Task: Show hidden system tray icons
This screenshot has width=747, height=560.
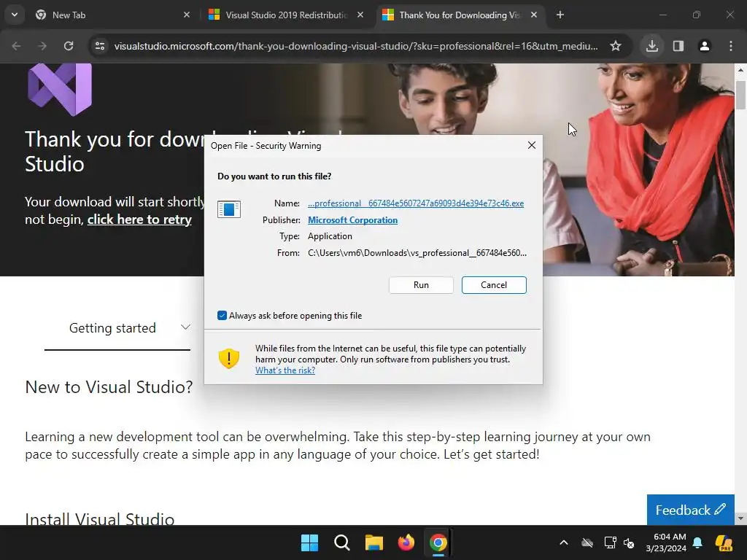Action: coord(564,542)
